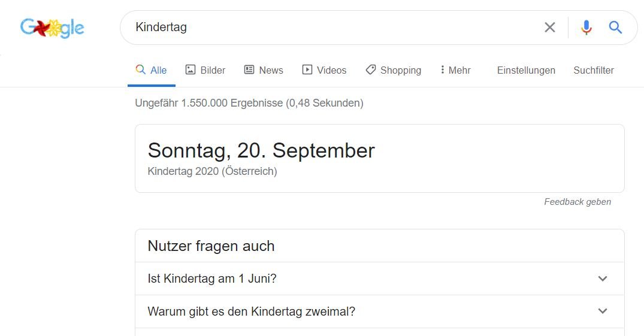Click the blue magnifier search button

tap(615, 28)
